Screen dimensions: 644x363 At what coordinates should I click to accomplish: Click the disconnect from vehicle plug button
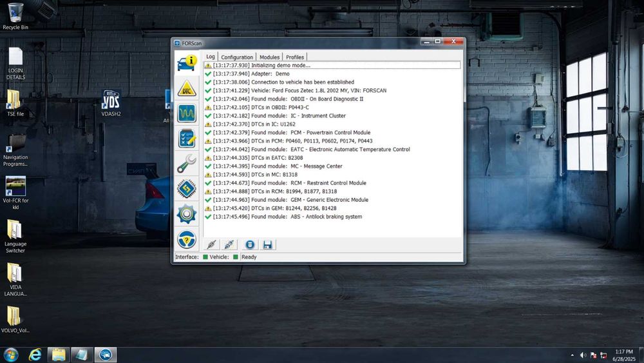229,245
